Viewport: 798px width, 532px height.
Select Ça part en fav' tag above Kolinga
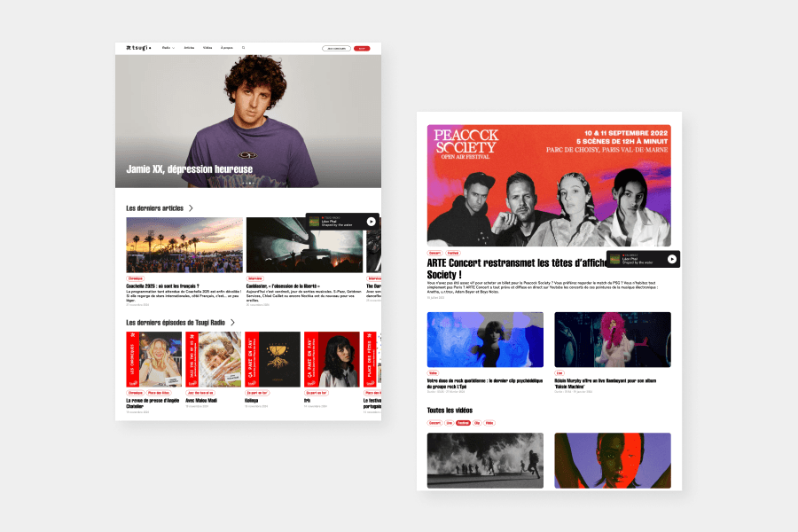click(257, 393)
